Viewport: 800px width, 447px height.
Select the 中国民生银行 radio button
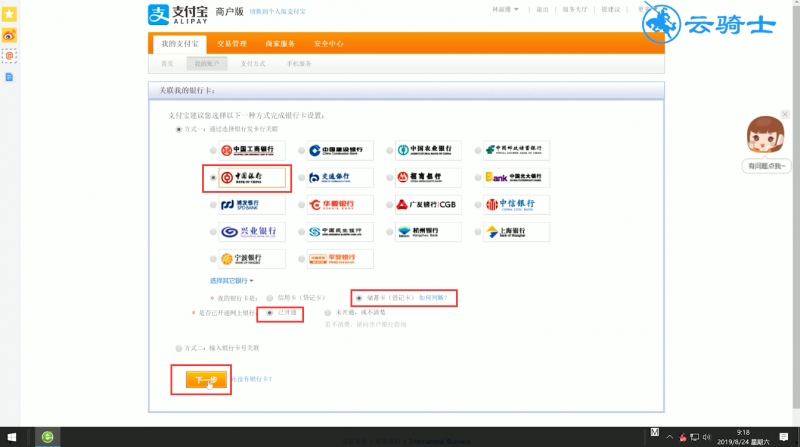tap(302, 232)
